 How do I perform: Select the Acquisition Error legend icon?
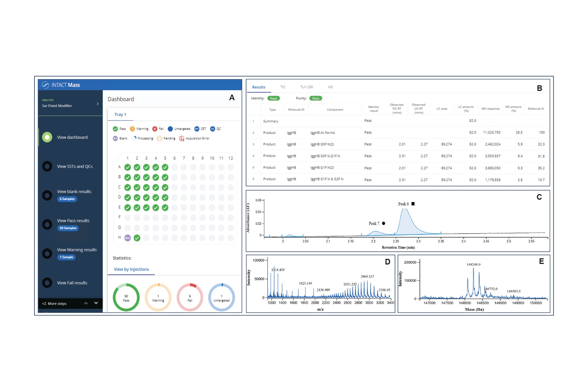tap(181, 138)
